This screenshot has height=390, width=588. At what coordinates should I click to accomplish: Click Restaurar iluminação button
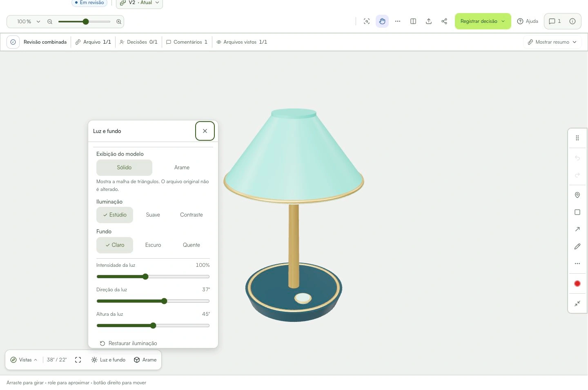pyautogui.click(x=128, y=343)
